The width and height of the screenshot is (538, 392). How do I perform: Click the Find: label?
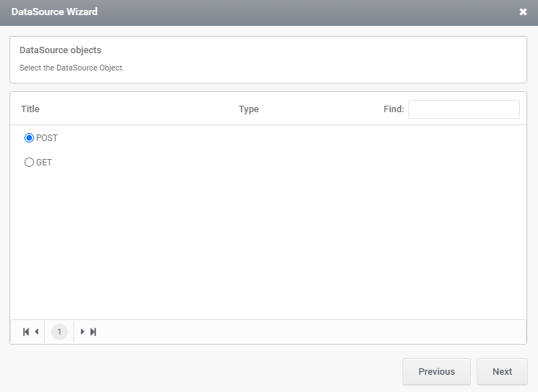(x=394, y=109)
